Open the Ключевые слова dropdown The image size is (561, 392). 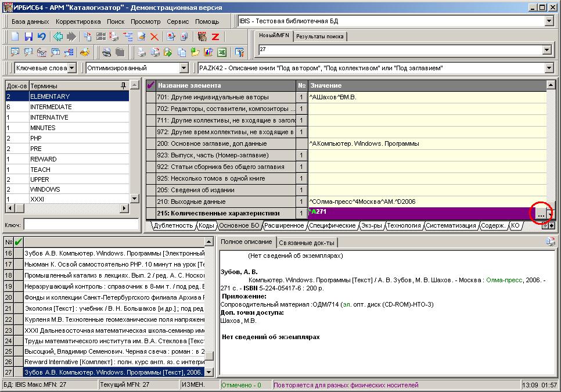[x=72, y=67]
